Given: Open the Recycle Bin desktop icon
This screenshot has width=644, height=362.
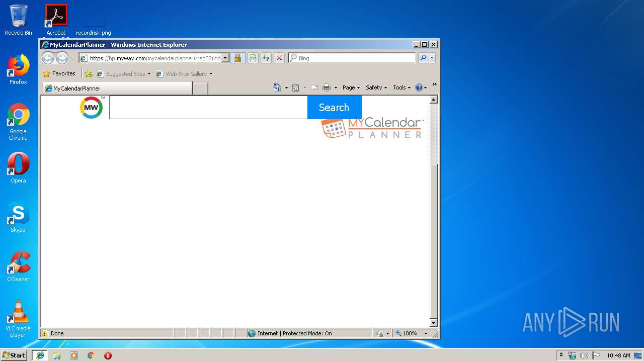Looking at the screenshot, I should tap(18, 20).
